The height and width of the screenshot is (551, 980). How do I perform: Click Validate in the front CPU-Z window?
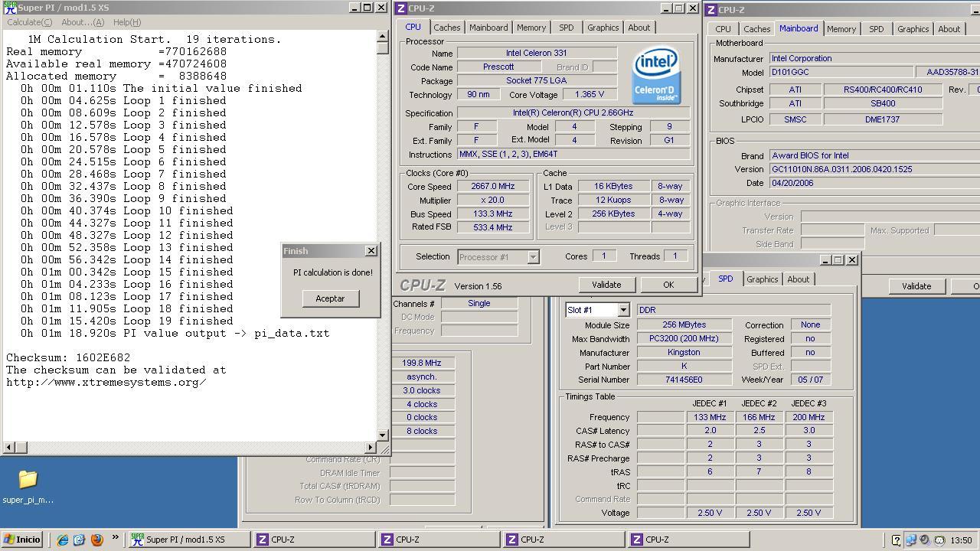point(606,285)
